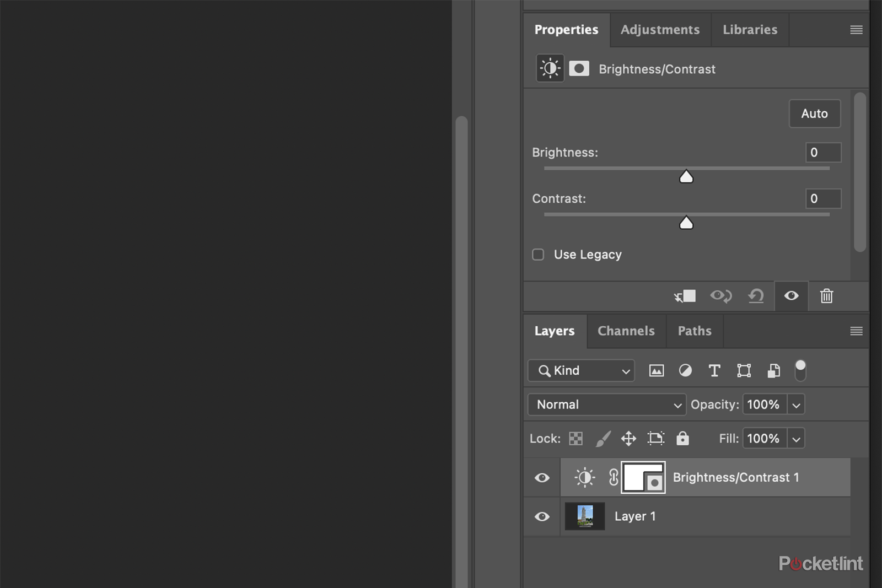Click the reset adjustment icon

tap(756, 296)
